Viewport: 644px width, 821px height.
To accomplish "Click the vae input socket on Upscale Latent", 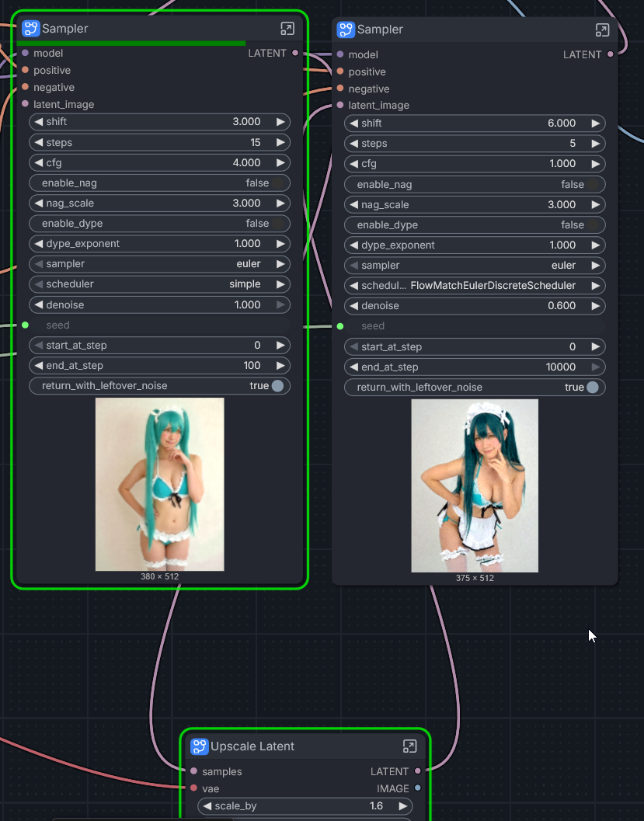I will pyautogui.click(x=193, y=788).
